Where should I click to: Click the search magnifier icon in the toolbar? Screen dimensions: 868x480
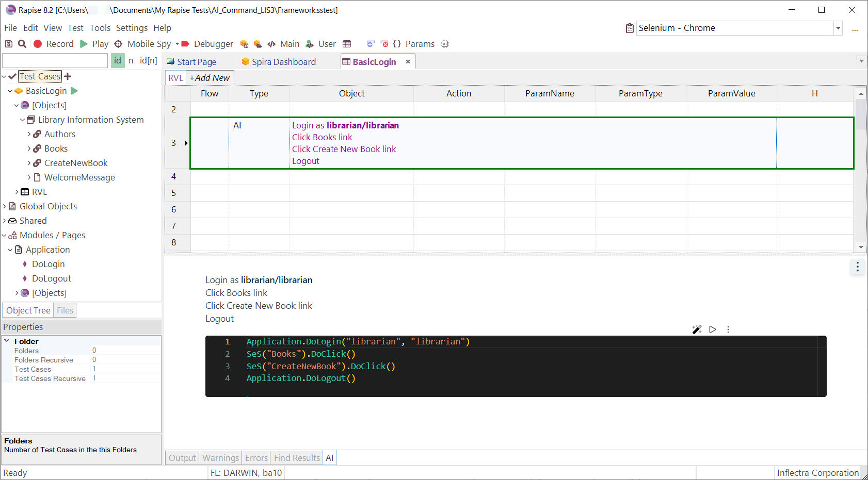[22, 44]
